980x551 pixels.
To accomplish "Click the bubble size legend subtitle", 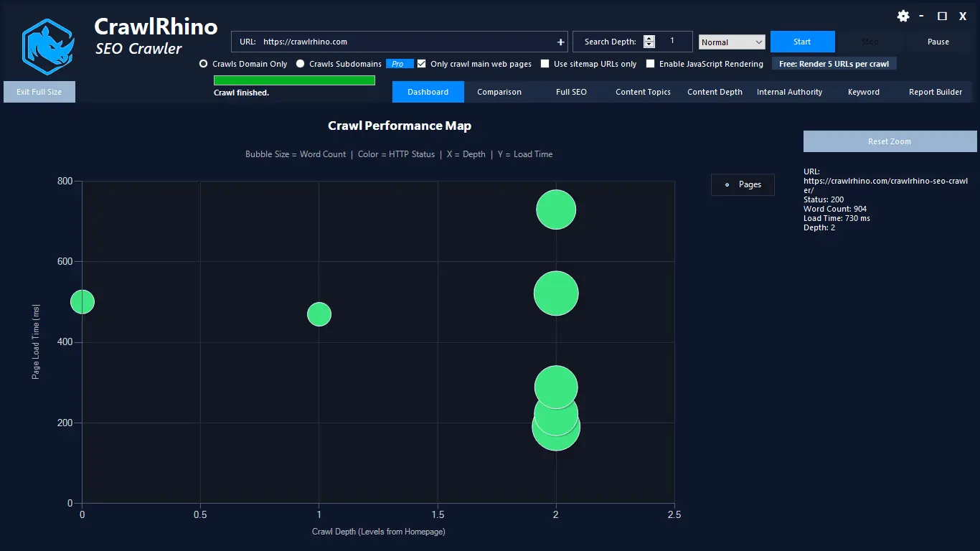I will coord(399,154).
